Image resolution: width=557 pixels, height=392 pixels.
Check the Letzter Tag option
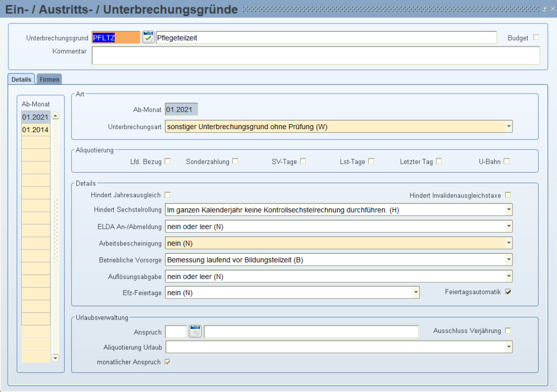(439, 161)
